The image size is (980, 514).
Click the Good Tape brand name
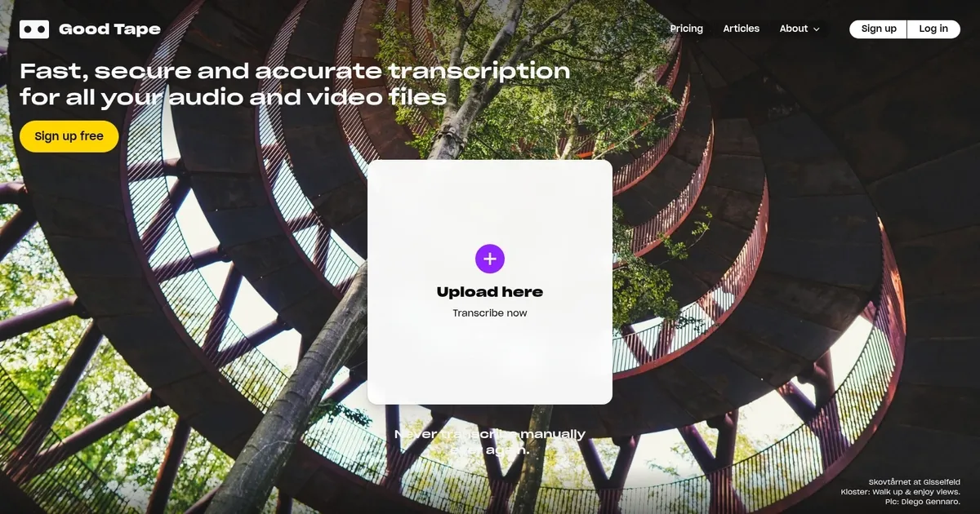point(109,29)
